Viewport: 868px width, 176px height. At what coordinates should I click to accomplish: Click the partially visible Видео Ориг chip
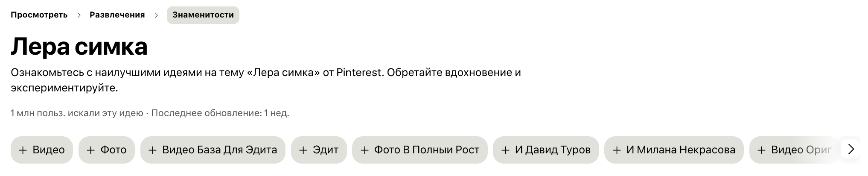pyautogui.click(x=794, y=150)
